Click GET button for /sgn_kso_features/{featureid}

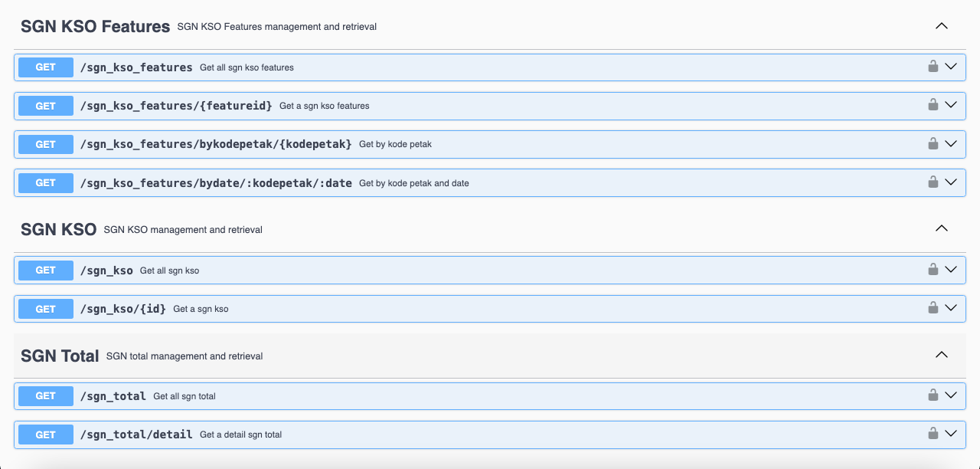click(x=46, y=106)
